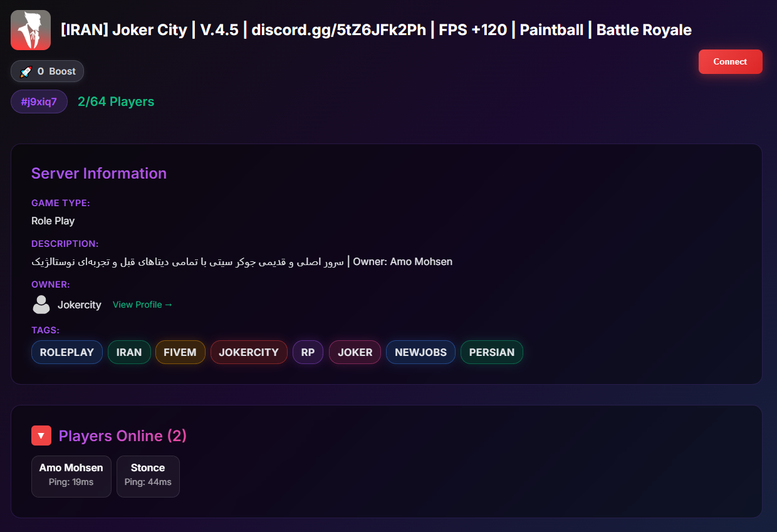Select the NEWJOBS tag
Viewport: 777px width, 532px height.
pyautogui.click(x=420, y=352)
